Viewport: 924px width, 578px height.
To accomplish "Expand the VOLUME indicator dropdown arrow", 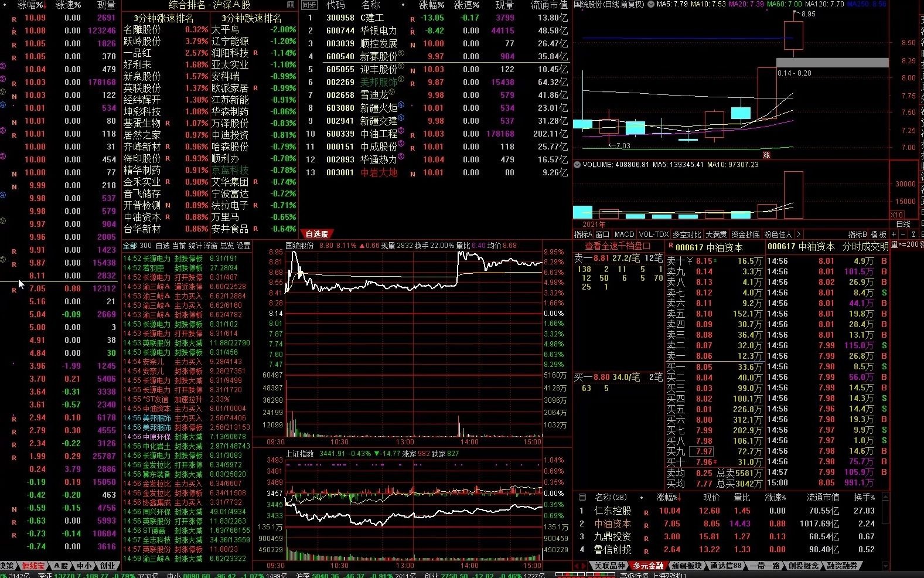I will coord(577,165).
